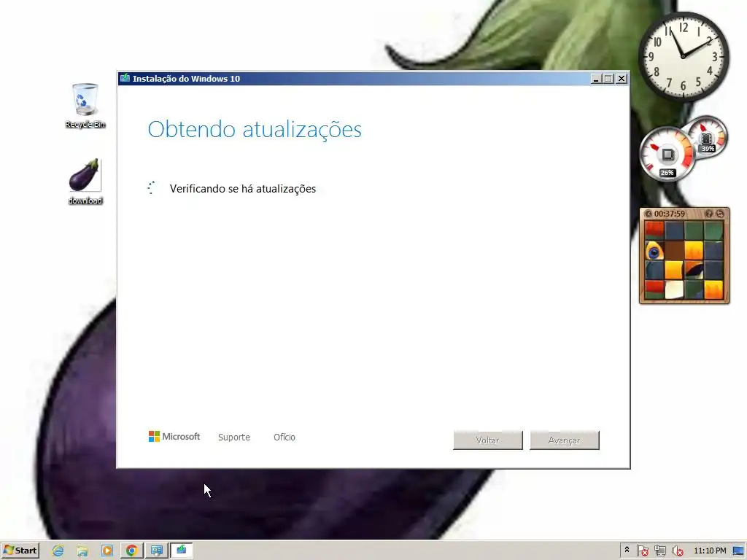Click the CPU meter gauge showing 26%
Screen dimensions: 747x560
tap(667, 154)
